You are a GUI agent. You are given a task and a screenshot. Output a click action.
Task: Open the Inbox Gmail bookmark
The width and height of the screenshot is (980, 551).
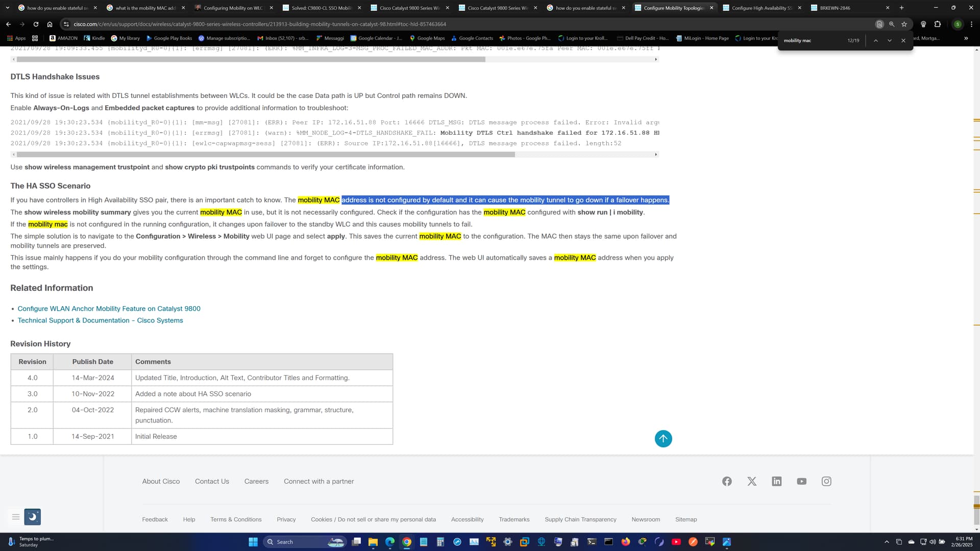pyautogui.click(x=282, y=38)
